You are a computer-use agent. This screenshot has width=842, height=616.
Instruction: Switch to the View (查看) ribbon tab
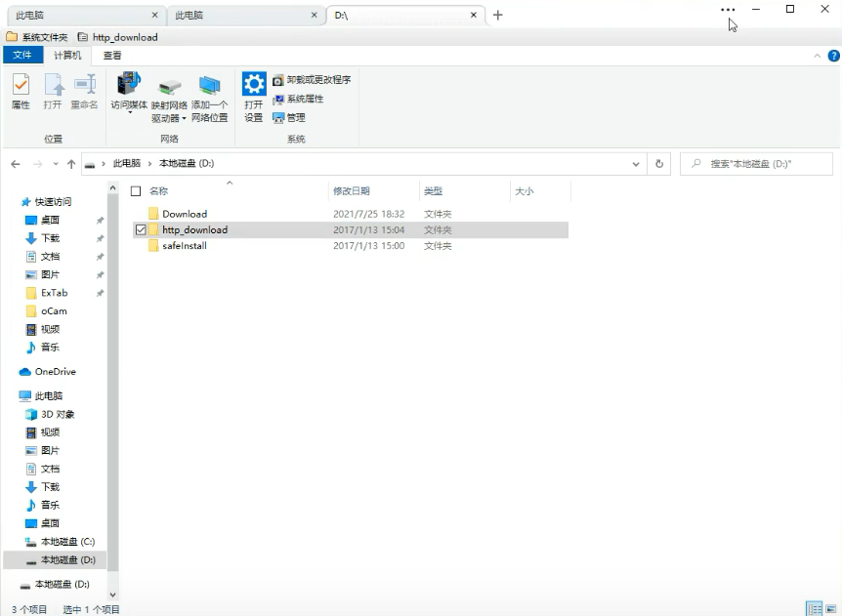pos(112,56)
